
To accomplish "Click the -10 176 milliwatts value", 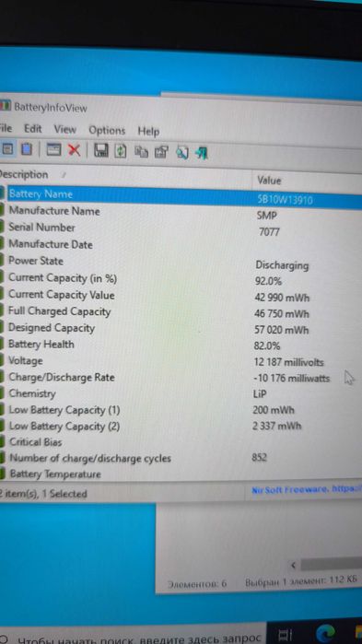I will point(291,379).
